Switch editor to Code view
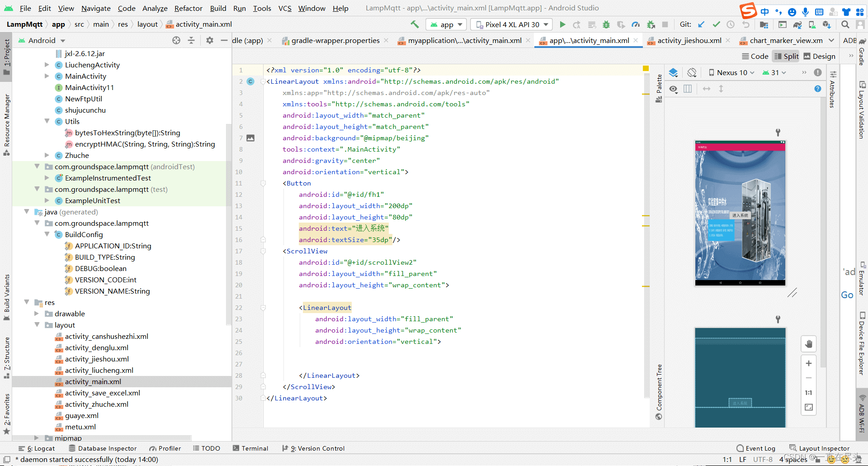 [x=755, y=56]
